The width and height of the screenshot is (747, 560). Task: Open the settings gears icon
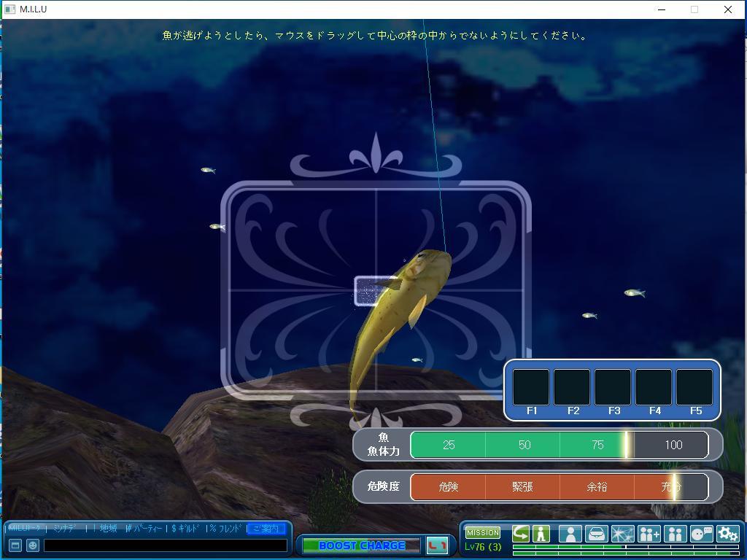pos(727,534)
